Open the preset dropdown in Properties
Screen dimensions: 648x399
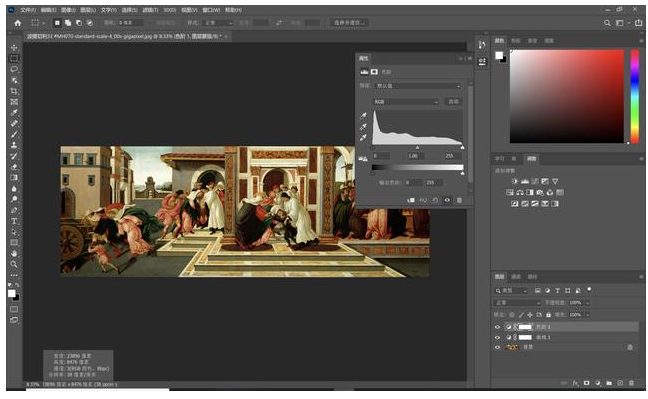417,86
